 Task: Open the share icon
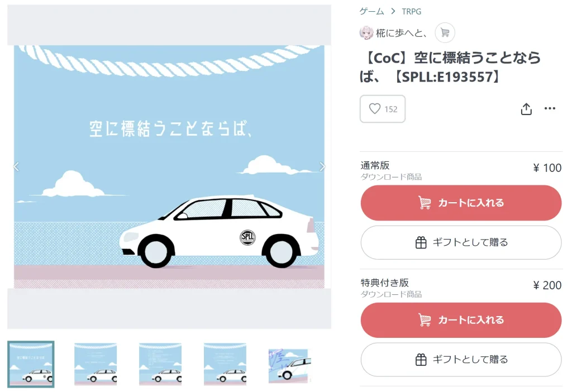[x=526, y=109]
